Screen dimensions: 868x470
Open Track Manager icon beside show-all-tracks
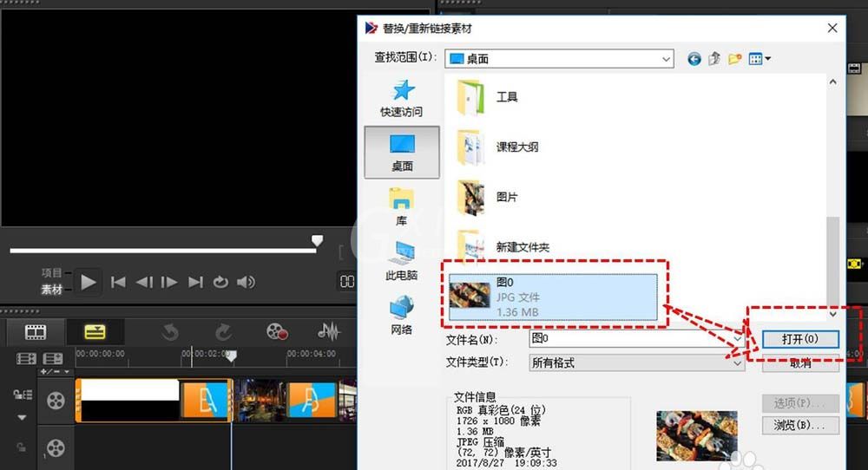[53, 359]
